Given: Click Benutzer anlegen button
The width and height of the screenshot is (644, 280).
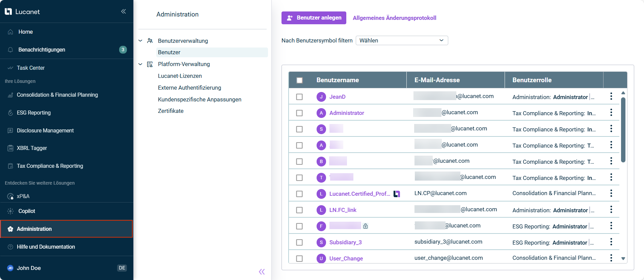Looking at the screenshot, I should [x=314, y=18].
